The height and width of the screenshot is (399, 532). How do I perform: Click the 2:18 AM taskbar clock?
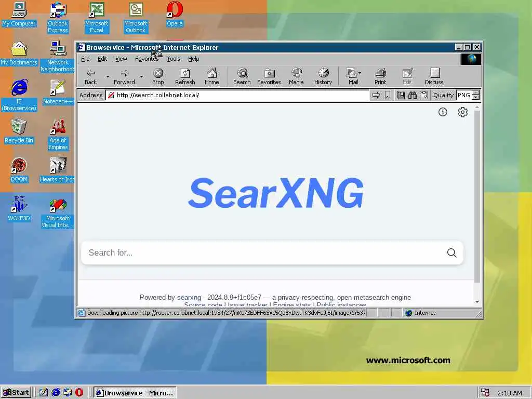click(x=510, y=393)
